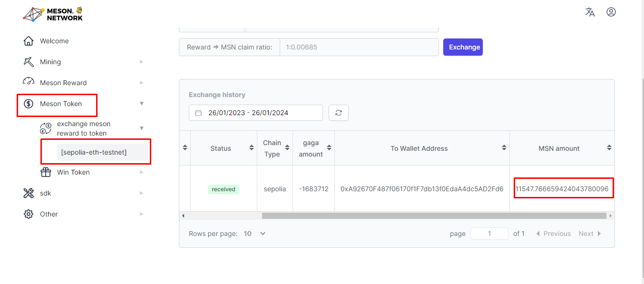Open the Other menu
This screenshot has width=644, height=284.
click(49, 214)
